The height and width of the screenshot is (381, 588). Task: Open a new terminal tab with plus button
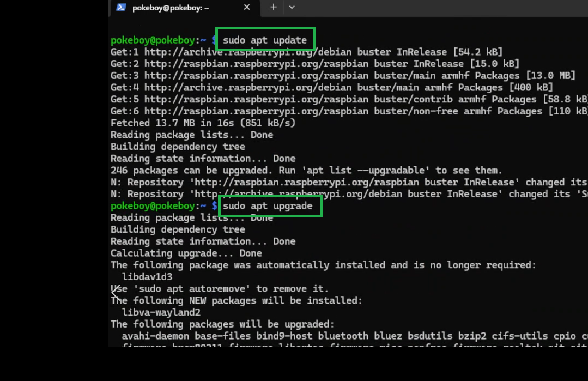coord(274,7)
